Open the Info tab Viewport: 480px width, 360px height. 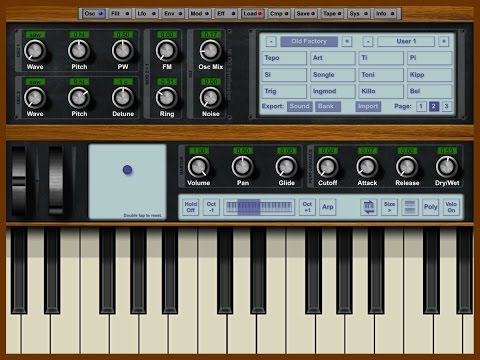[x=385, y=14]
